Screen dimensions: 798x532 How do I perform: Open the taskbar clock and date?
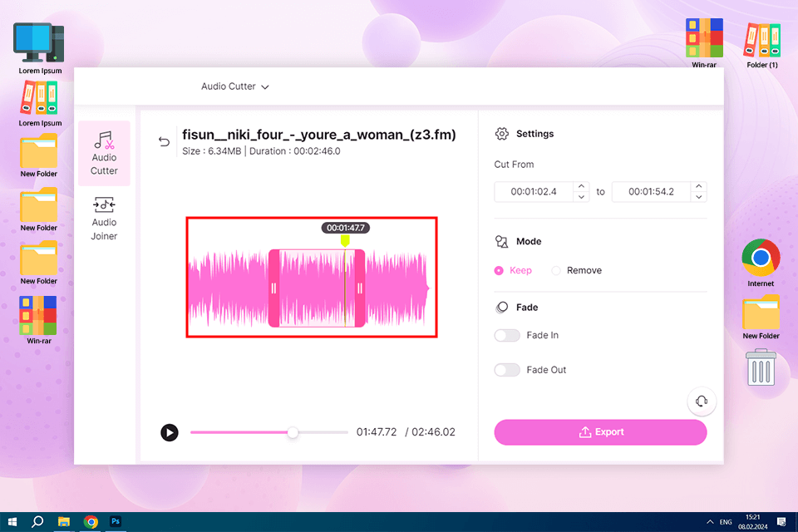pos(753,522)
